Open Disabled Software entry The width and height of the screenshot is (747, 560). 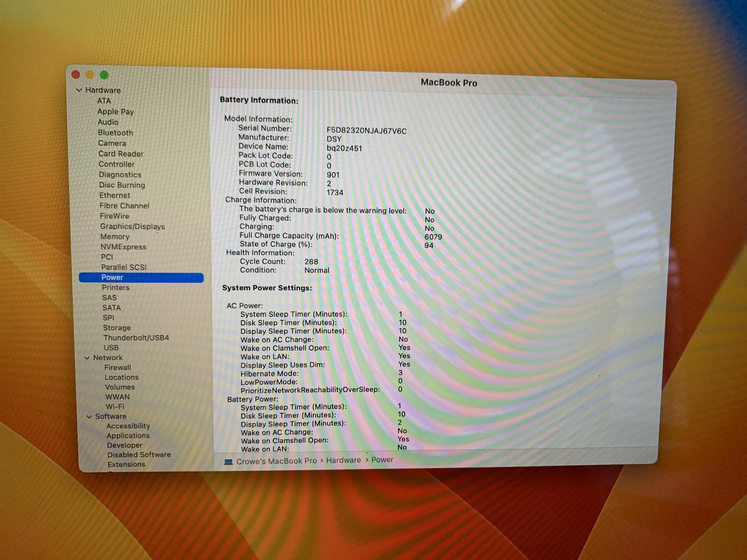pos(139,455)
